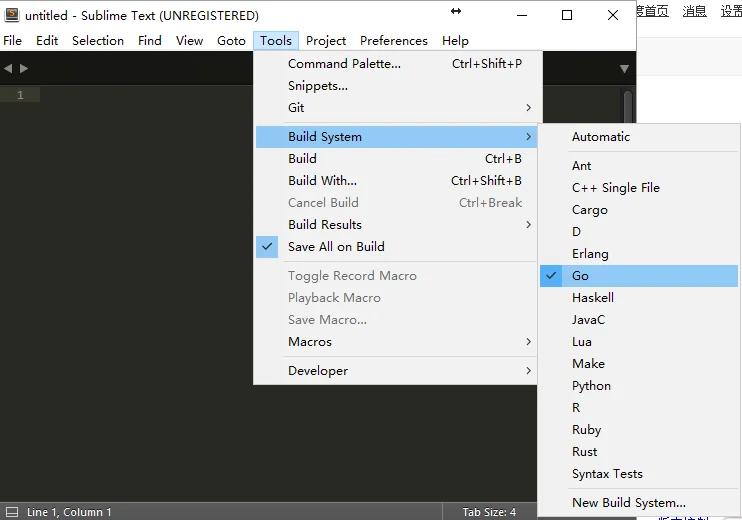Close the open Tools menu

click(276, 41)
